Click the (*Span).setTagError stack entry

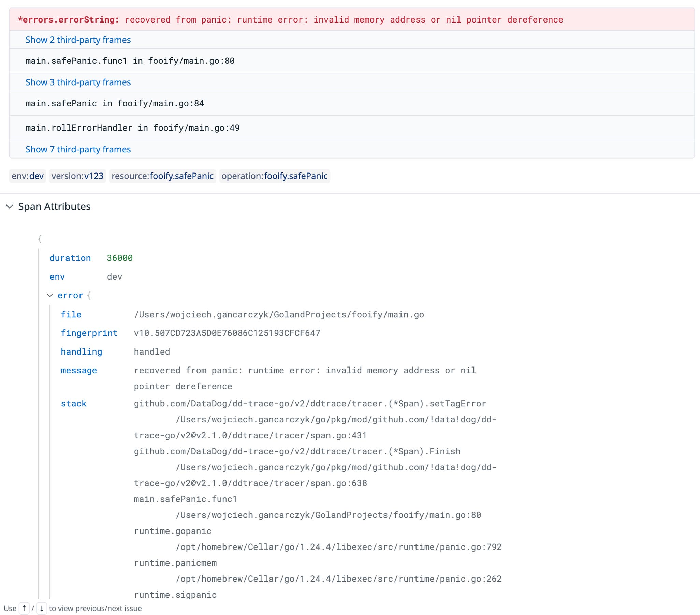tap(310, 404)
